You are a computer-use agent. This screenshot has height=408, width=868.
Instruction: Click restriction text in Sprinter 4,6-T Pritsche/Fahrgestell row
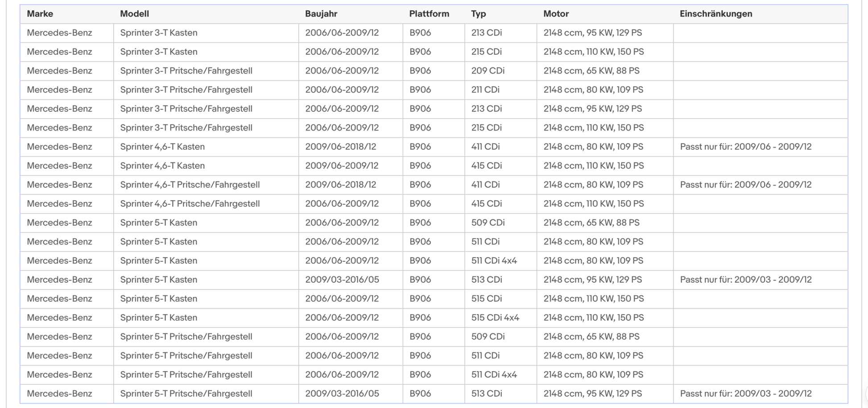point(745,185)
